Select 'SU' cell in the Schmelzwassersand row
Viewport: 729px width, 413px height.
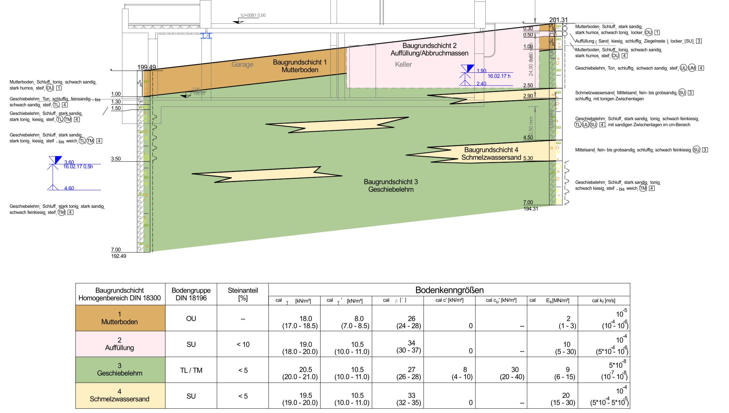click(191, 396)
